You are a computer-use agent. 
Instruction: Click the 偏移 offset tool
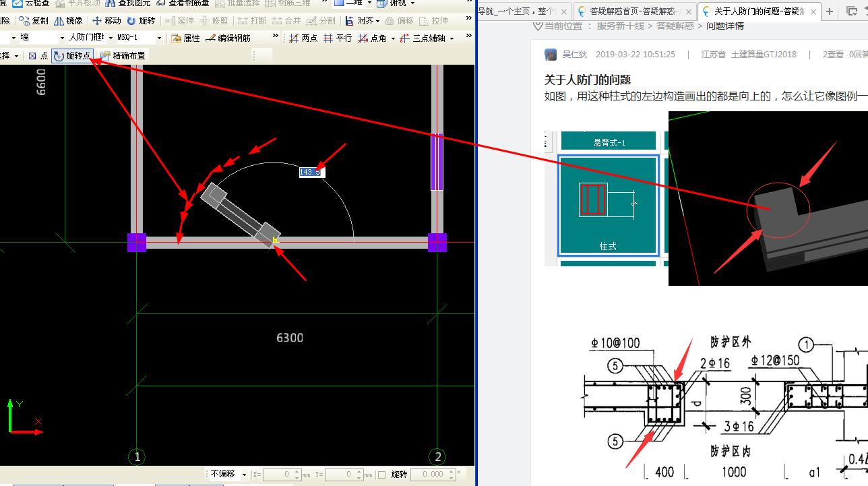pos(400,21)
